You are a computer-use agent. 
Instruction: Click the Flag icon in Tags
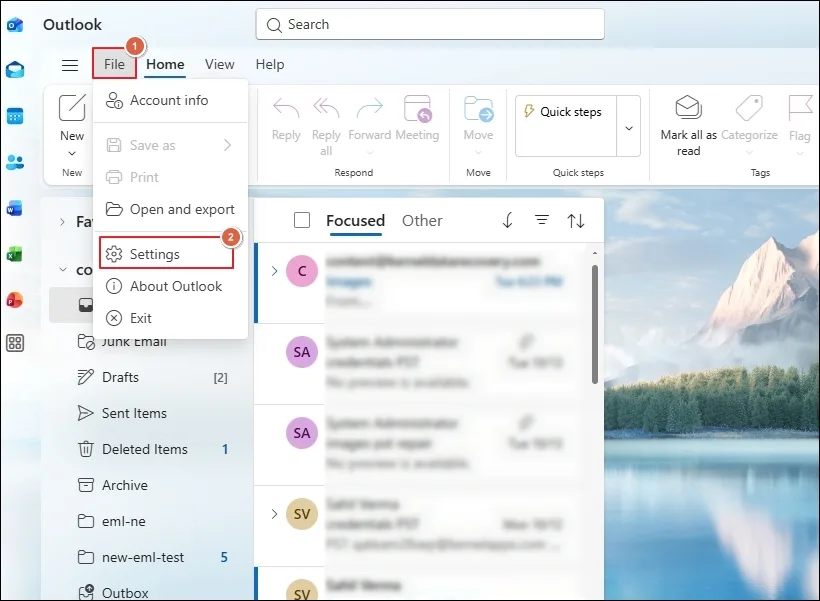[x=800, y=108]
